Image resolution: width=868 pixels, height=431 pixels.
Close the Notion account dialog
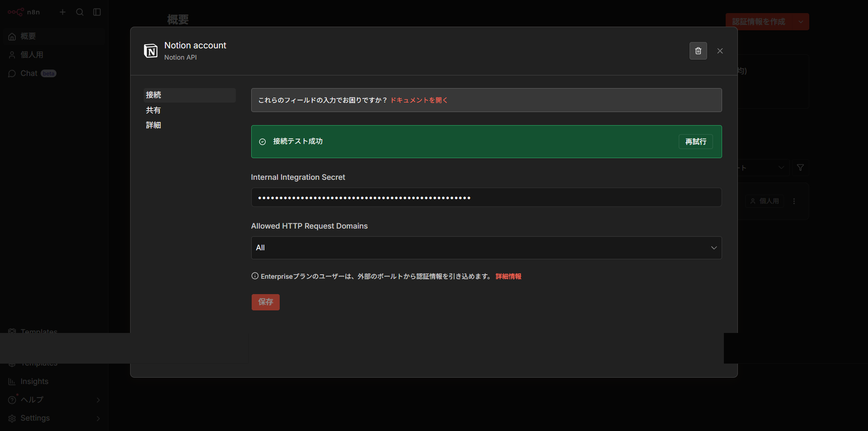[x=720, y=51]
